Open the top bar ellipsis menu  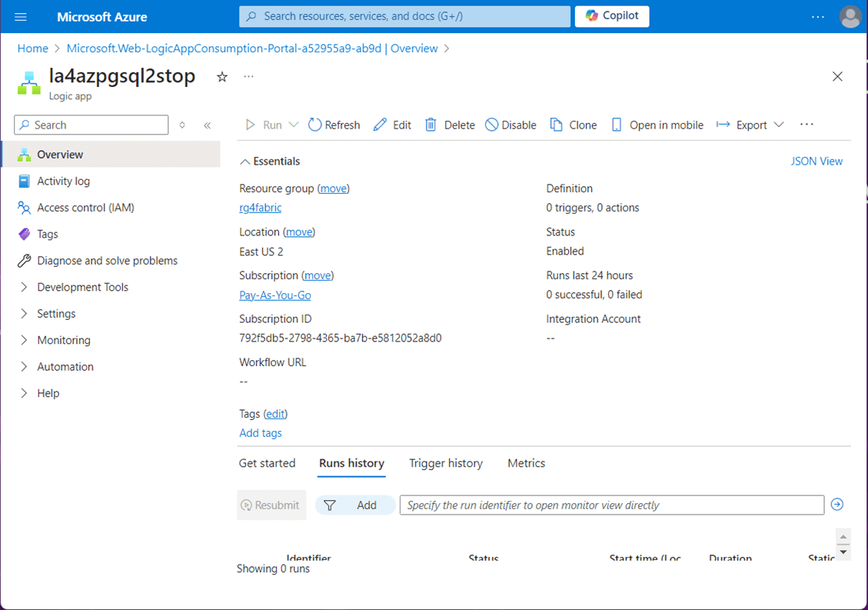[x=817, y=17]
